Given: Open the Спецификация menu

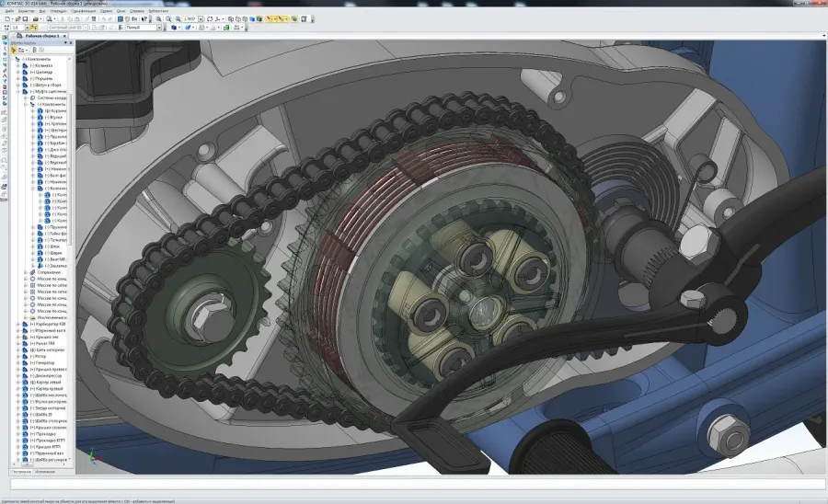Looking at the screenshot, I should pos(84,11).
